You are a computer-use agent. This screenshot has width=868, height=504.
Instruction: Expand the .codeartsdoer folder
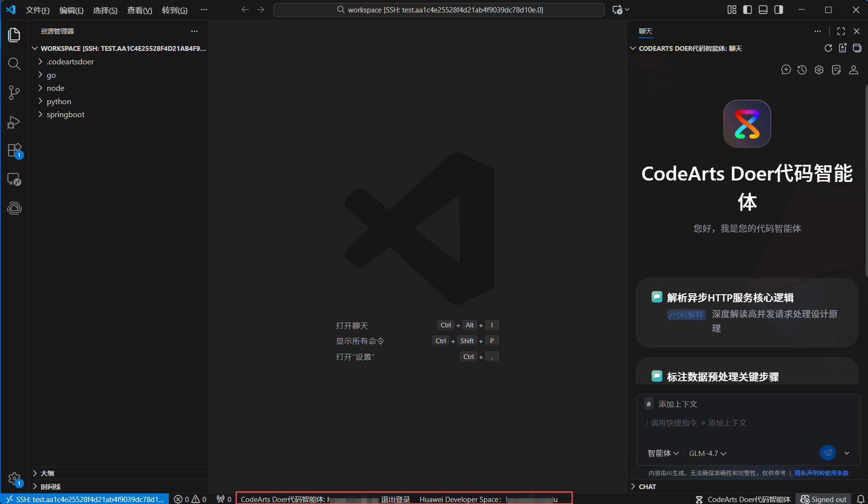[118, 61]
